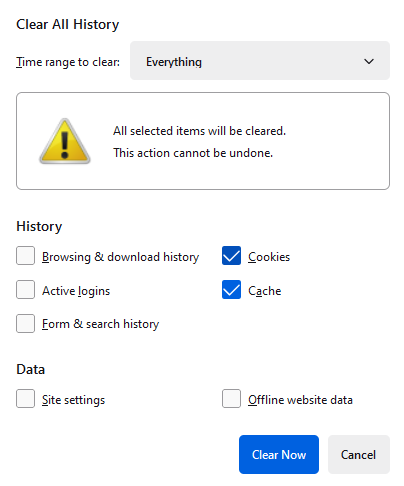Screen dimensions: 404x486
Task: Click the Cookies label text
Action: tap(269, 257)
